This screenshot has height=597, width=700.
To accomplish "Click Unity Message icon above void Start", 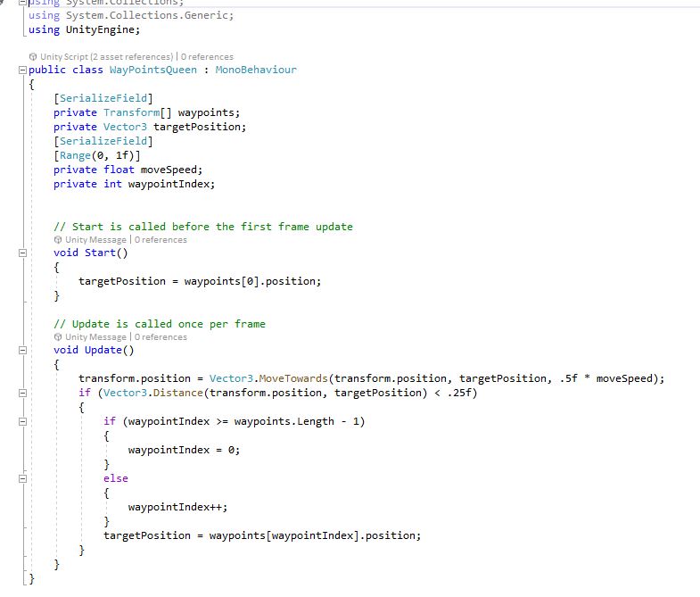I will click(59, 240).
